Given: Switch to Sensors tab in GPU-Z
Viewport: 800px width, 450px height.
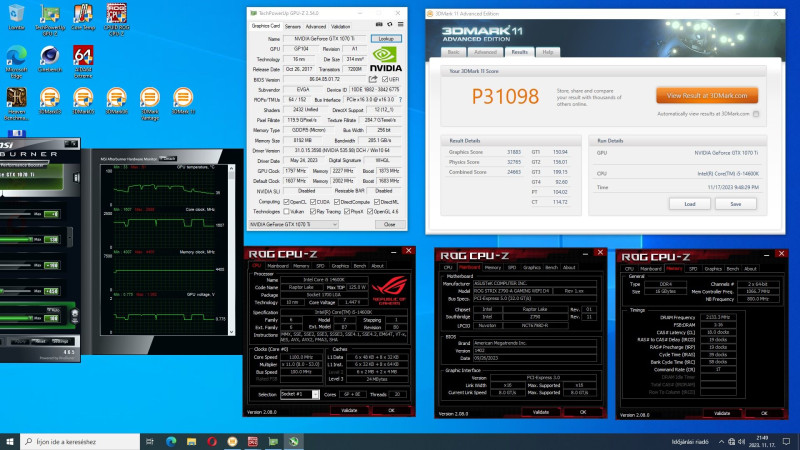Looking at the screenshot, I should coord(292,27).
